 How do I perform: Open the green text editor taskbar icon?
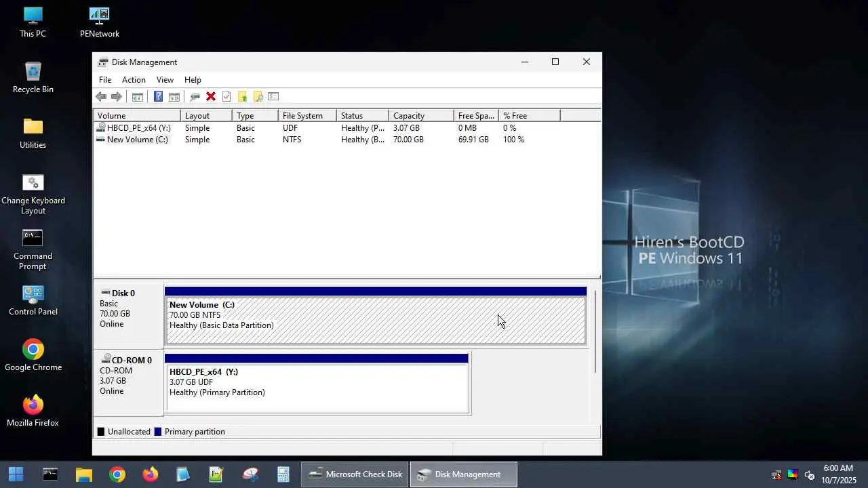[216, 474]
